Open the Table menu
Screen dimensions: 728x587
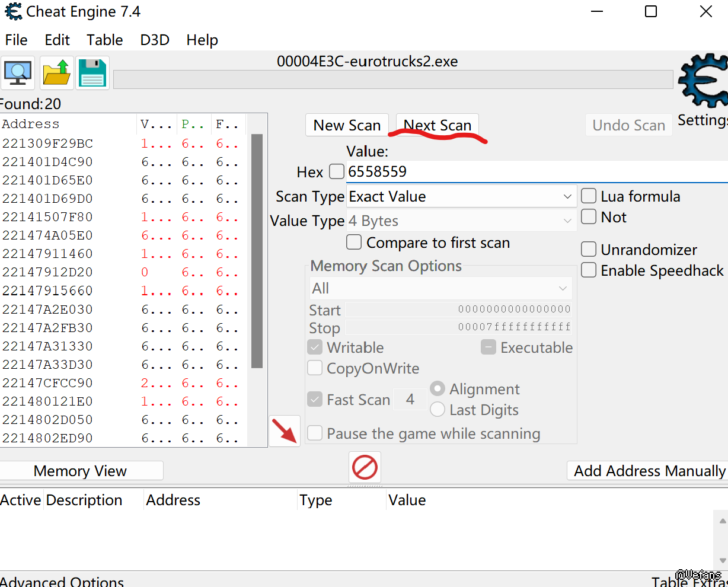(105, 40)
